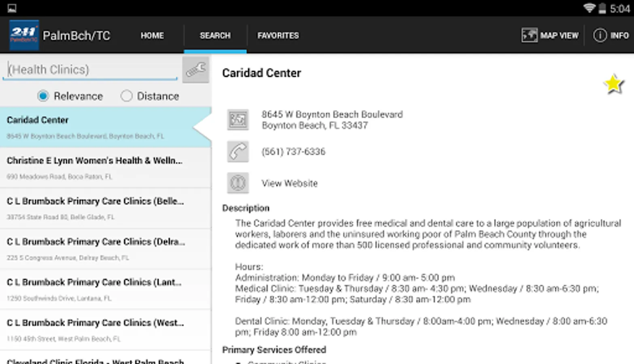
Task: Tap the Wi-Fi status icon
Action: pos(589,8)
